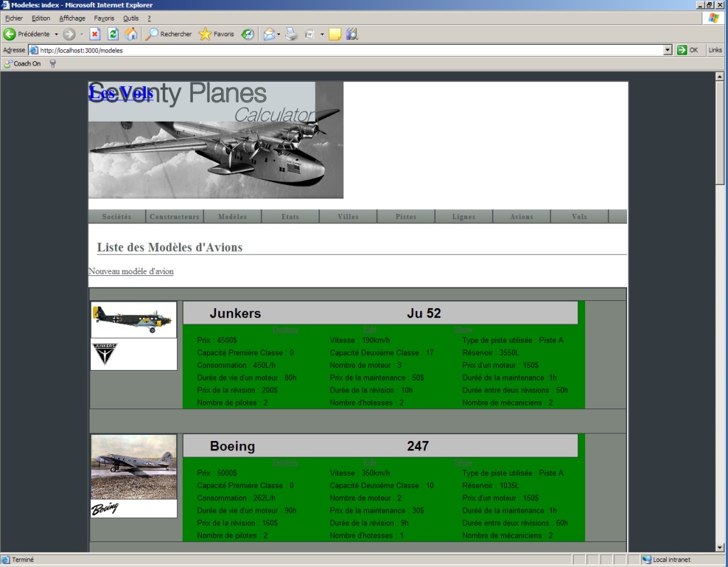
Task: Click Show link for Junkers Ju 52
Action: coord(463,330)
